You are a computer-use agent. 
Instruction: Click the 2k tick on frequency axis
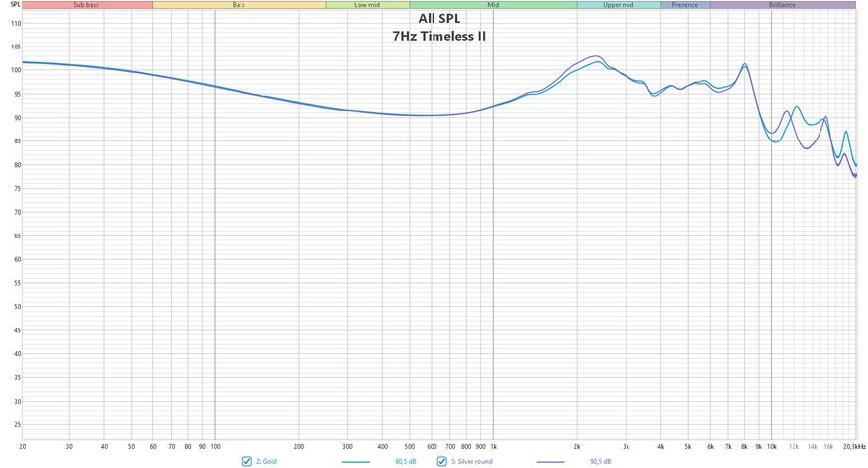click(577, 446)
